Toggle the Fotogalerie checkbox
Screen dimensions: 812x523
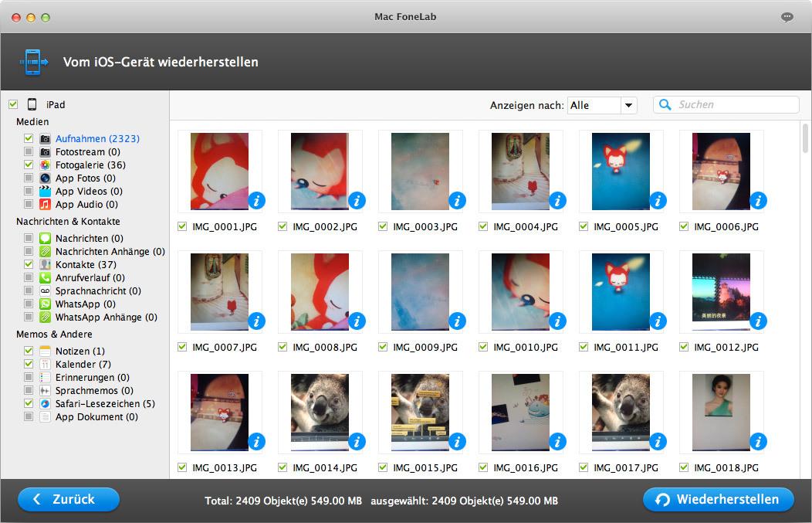tap(29, 165)
